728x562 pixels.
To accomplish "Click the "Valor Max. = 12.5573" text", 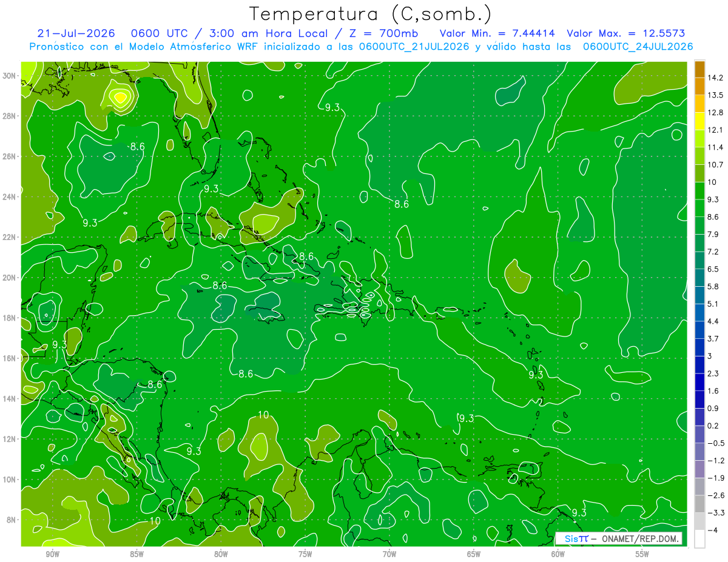I will (x=627, y=33).
